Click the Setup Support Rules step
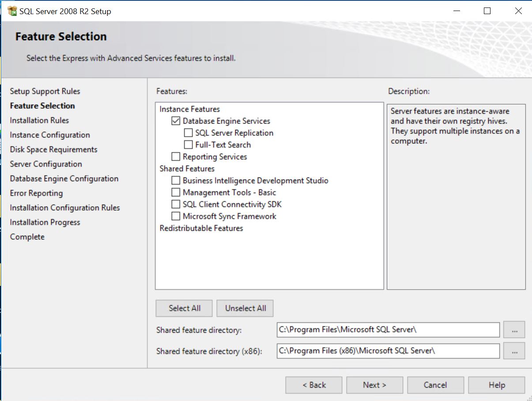Screen dimensions: 532x401 click(45, 91)
